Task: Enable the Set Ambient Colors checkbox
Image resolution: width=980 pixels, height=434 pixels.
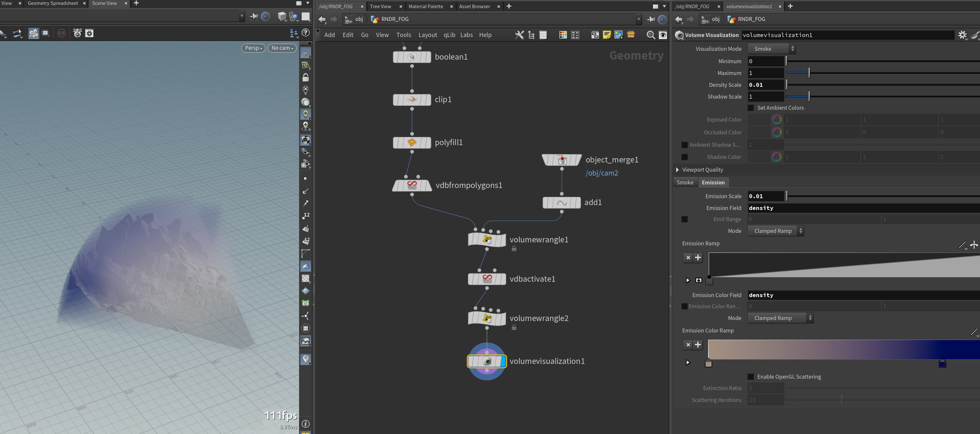Action: pos(751,108)
